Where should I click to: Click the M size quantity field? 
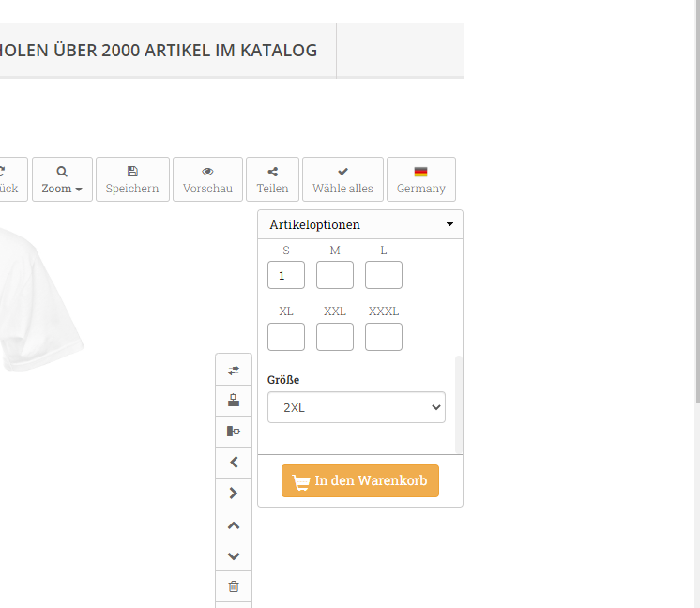pos(335,275)
